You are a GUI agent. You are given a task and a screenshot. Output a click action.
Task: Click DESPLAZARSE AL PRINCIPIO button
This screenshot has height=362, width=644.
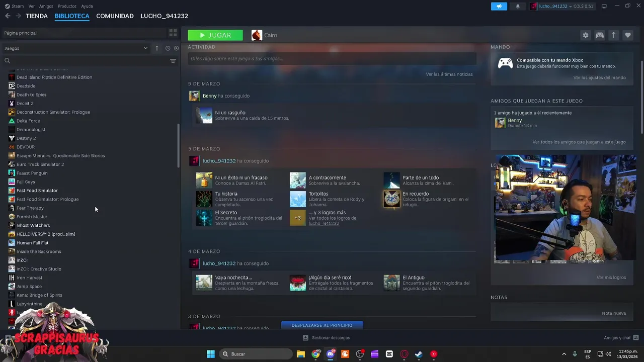(322, 325)
